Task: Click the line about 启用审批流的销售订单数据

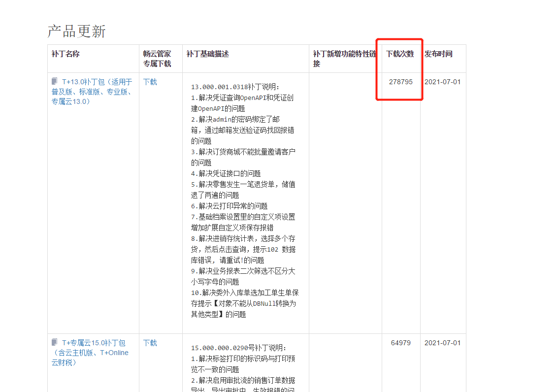Action: [243, 385]
